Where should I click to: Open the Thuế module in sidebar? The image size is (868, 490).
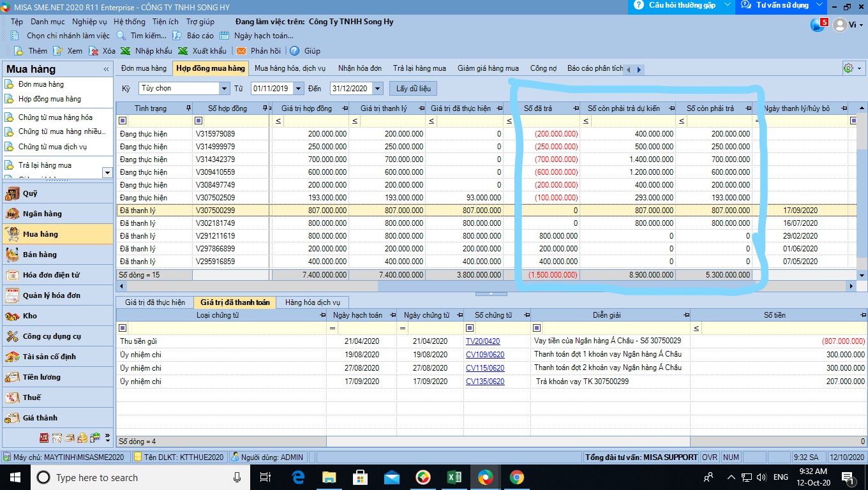57,397
